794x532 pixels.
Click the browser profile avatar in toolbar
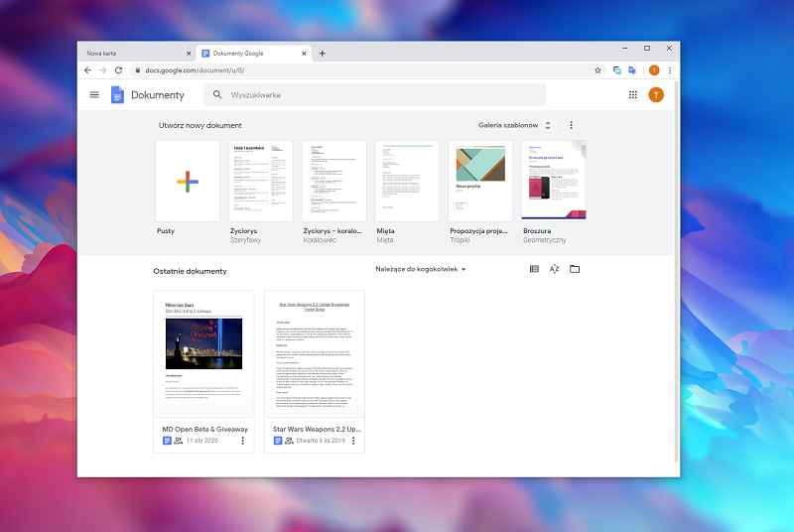coord(654,70)
